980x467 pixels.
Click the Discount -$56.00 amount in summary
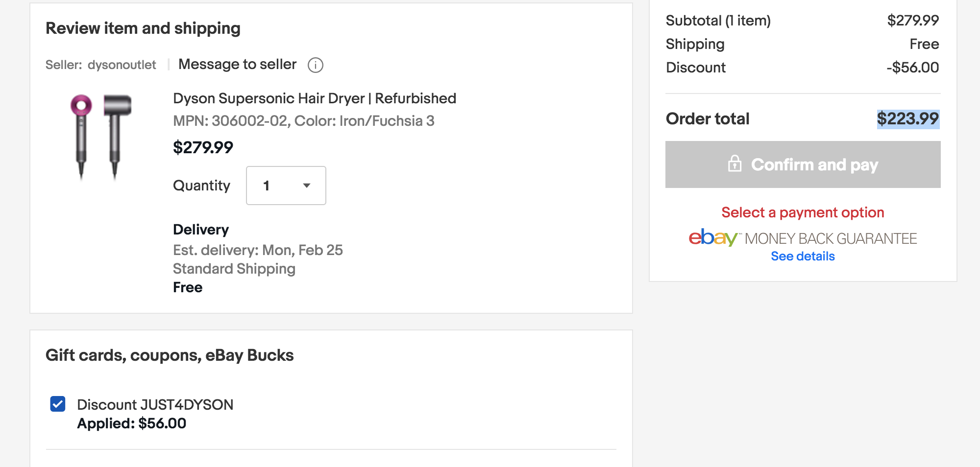[912, 68]
